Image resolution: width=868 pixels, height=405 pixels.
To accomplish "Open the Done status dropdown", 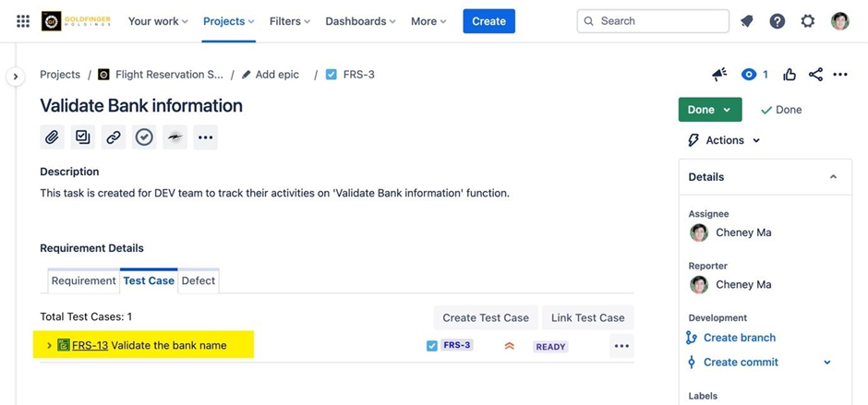I will pyautogui.click(x=709, y=110).
